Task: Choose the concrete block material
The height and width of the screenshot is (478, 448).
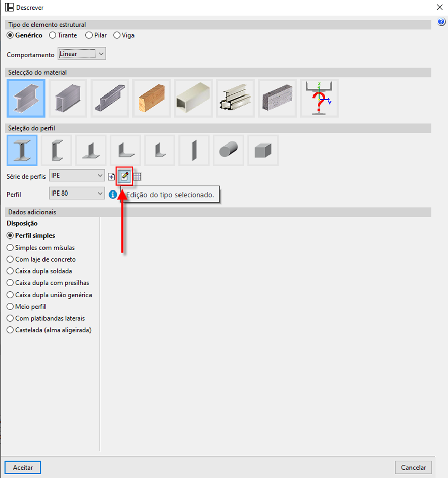Action: [x=278, y=99]
